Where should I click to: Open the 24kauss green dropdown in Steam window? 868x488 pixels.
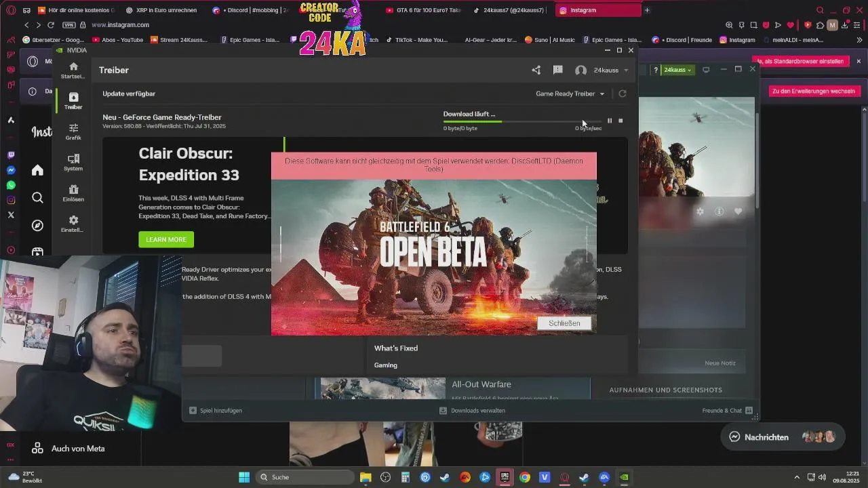677,70
